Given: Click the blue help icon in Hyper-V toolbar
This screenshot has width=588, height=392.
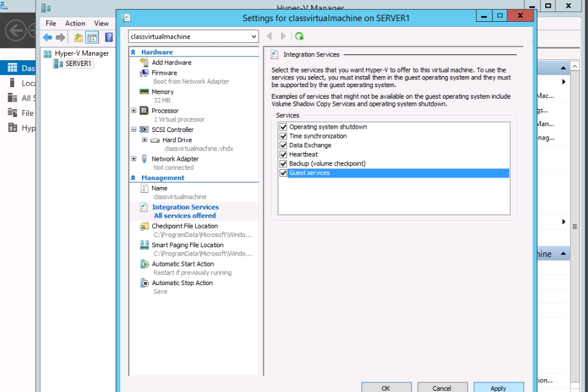Looking at the screenshot, I should (109, 38).
